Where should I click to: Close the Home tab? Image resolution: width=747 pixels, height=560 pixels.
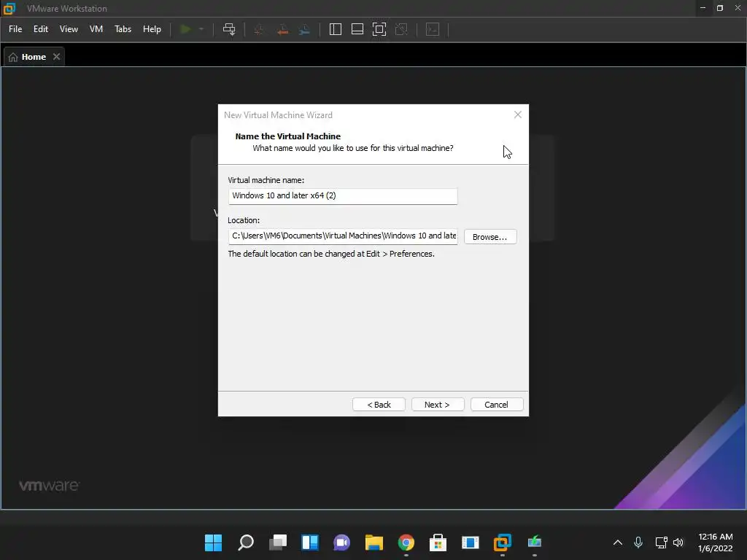point(57,56)
